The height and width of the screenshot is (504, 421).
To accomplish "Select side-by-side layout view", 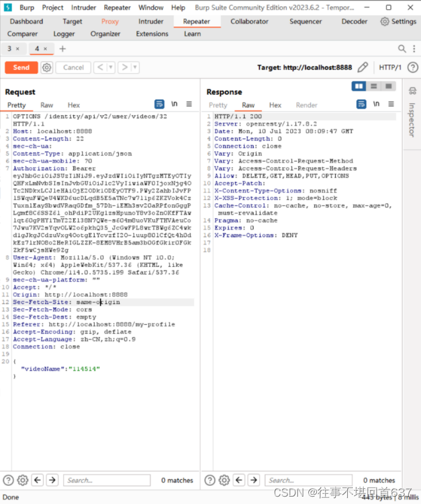I will tap(359, 86).
